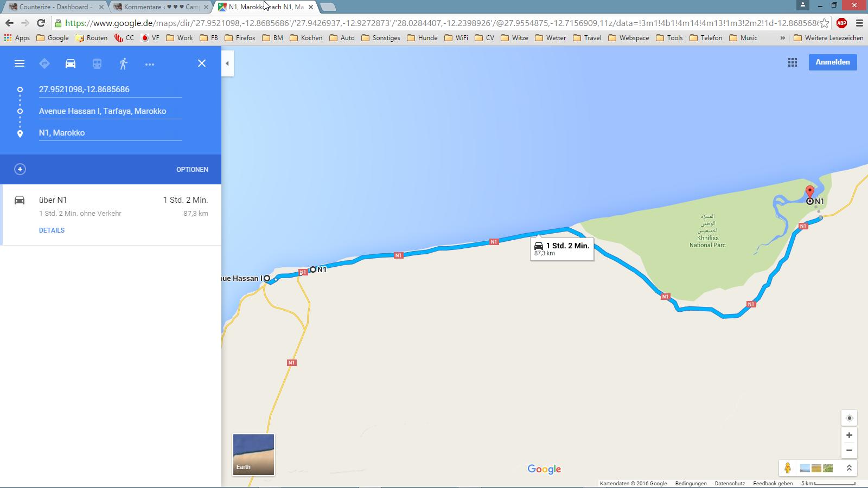
Task: Bookmark this page with the star icon
Action: [825, 23]
